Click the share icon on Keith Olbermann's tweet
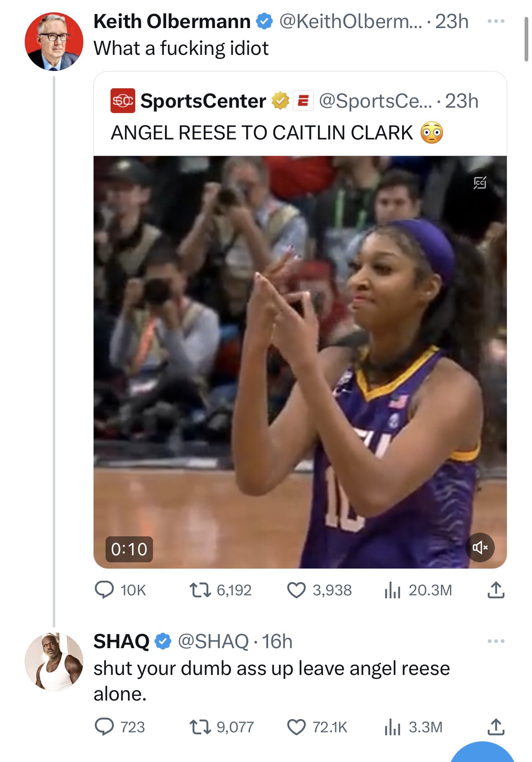The image size is (532, 762). pyautogui.click(x=496, y=590)
